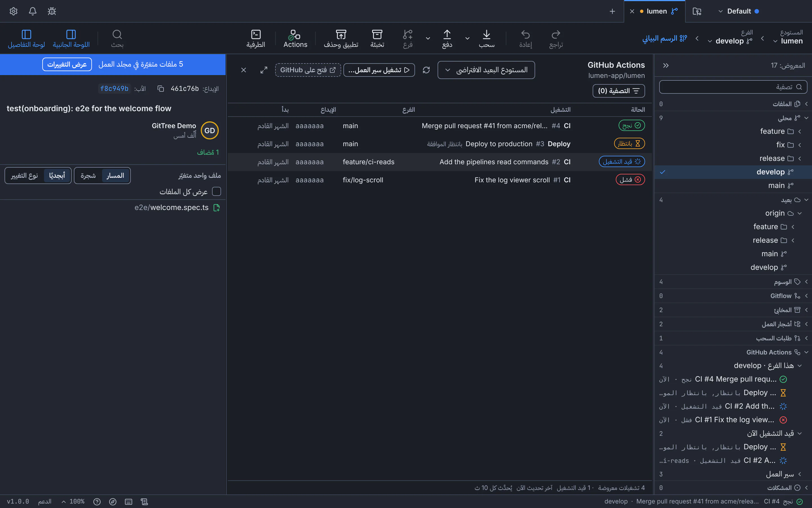Screen dimensions: 812x508
Task: Open the Terminal (الطرفية) tool
Action: tap(256, 38)
